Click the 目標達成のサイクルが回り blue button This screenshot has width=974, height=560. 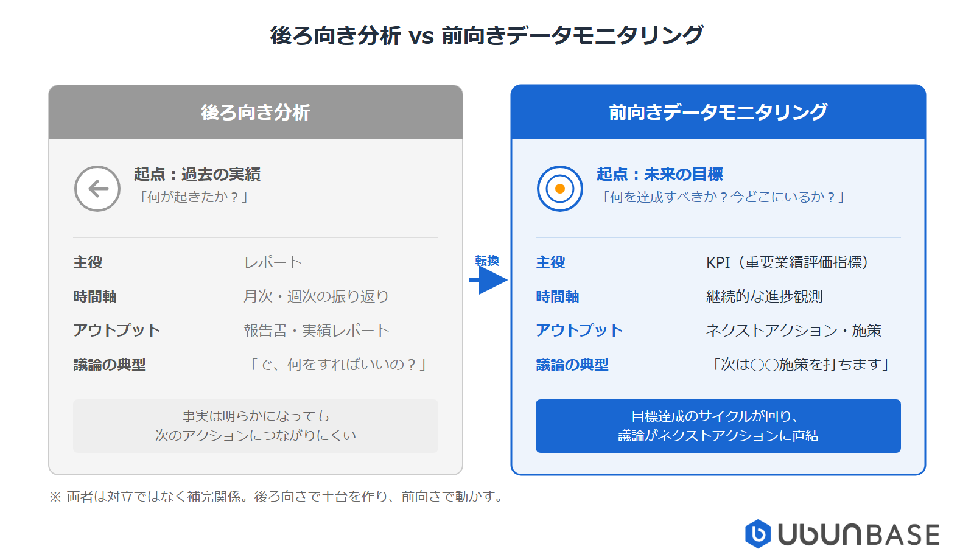718,426
